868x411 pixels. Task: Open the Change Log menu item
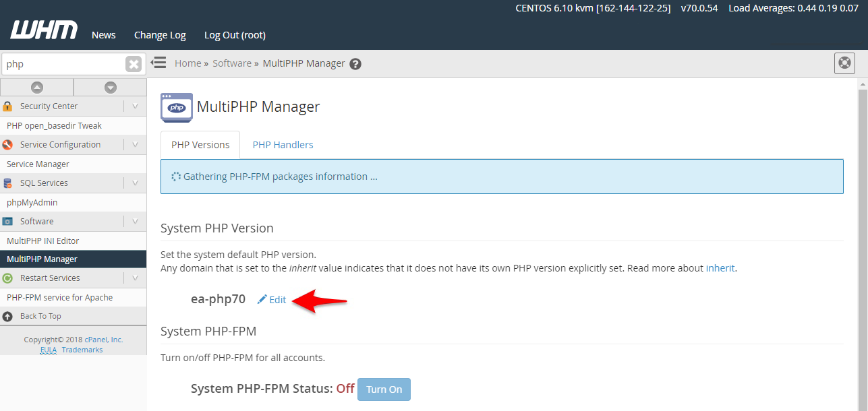tap(159, 34)
